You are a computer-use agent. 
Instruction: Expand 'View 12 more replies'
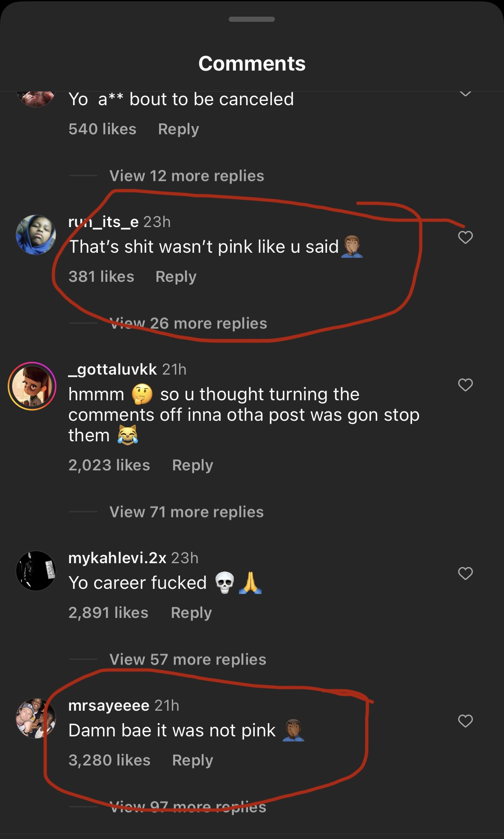(186, 176)
